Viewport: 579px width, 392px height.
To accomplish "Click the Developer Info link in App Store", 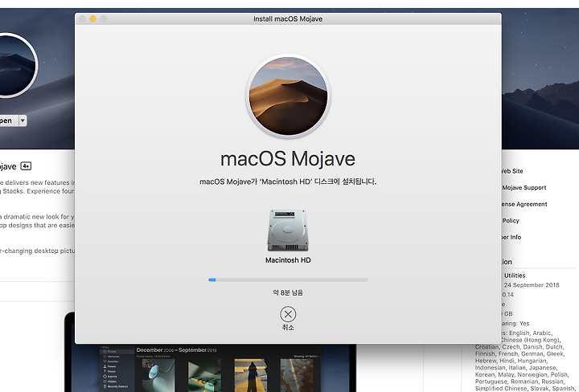I will click(x=511, y=237).
